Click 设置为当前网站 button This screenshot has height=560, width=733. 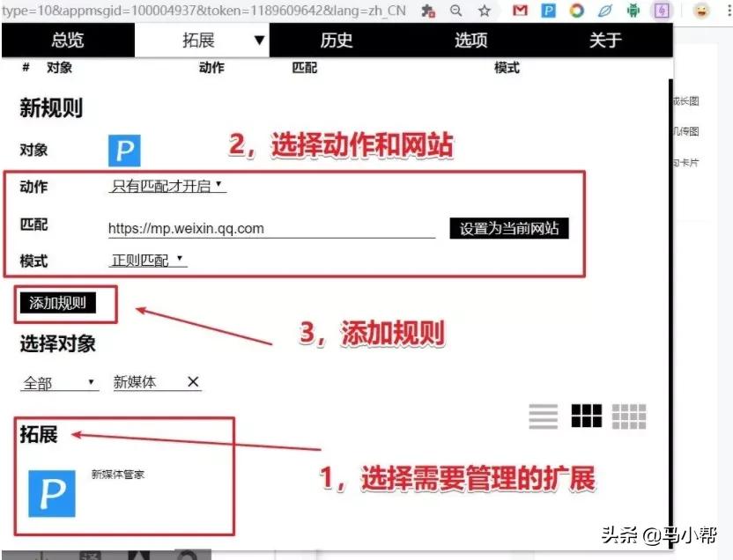point(509,228)
